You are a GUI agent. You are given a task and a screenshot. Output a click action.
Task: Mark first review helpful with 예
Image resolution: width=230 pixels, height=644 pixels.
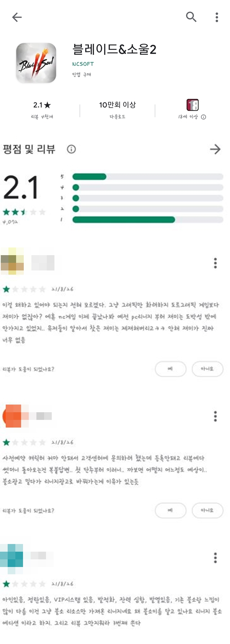pyautogui.click(x=171, y=369)
